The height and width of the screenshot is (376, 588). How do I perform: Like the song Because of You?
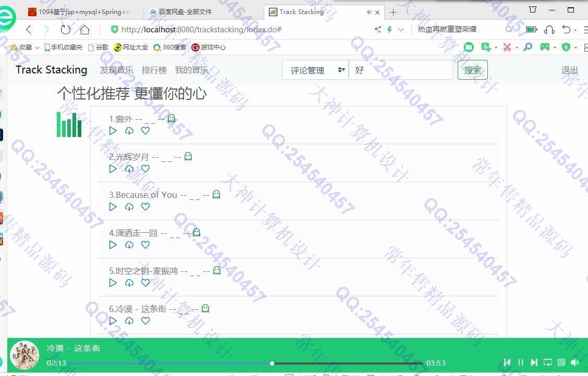coord(145,207)
